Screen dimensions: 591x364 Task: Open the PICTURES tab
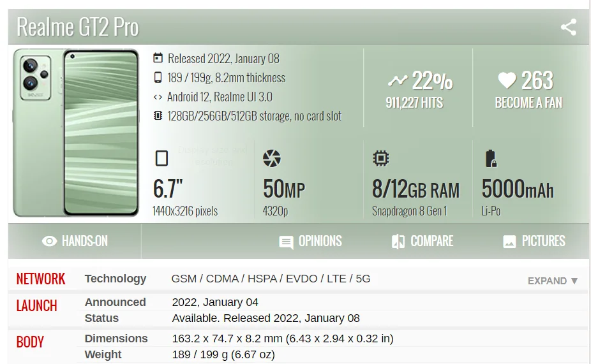point(534,242)
